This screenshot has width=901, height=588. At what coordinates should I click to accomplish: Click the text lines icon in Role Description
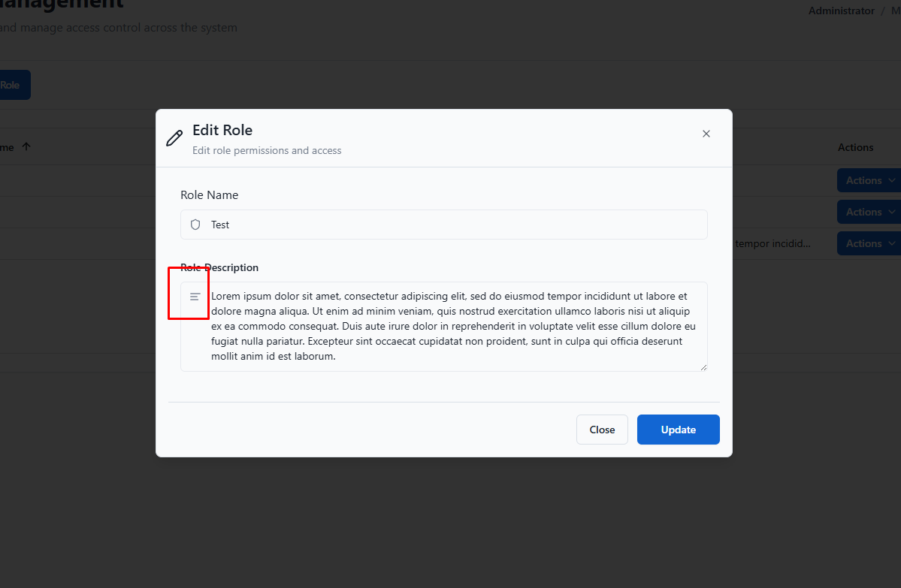click(x=195, y=297)
